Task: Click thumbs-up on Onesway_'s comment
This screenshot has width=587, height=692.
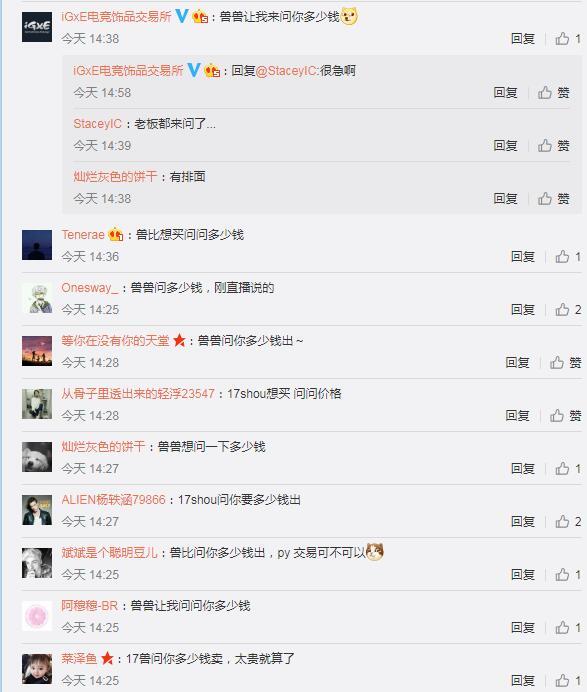Action: click(x=568, y=309)
